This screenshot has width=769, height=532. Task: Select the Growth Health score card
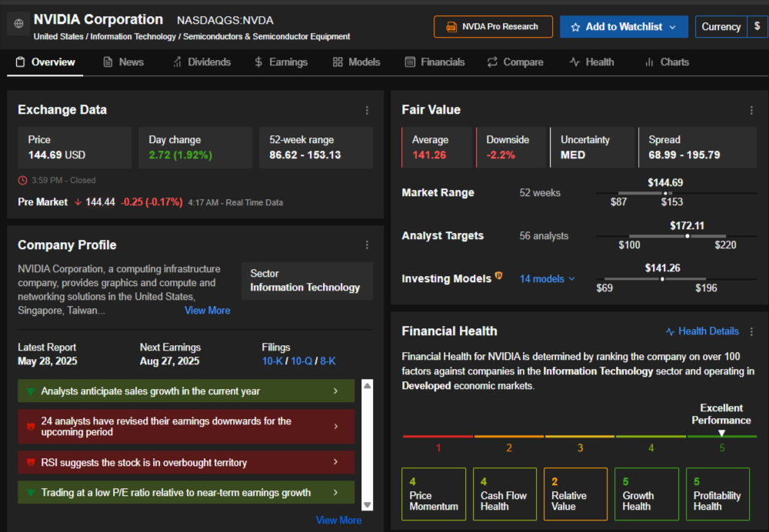647,494
